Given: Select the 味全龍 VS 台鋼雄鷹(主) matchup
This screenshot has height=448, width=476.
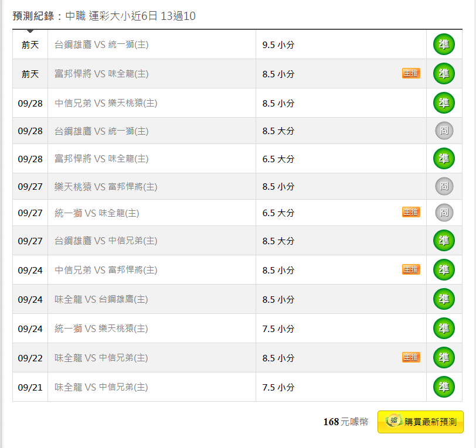Looking at the screenshot, I should (101, 299).
